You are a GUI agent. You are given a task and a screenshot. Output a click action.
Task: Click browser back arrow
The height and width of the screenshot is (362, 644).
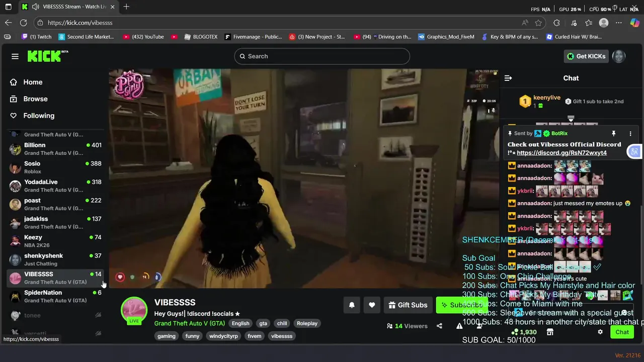8,23
